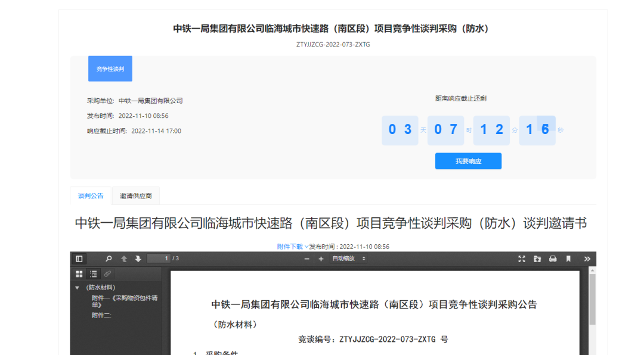644x355 pixels.
Task: Go to next PDF page
Action: click(138, 259)
